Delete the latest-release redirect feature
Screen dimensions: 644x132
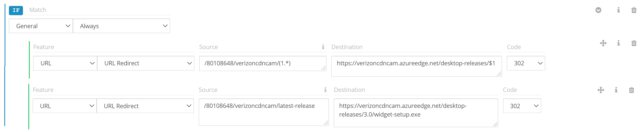631,90
